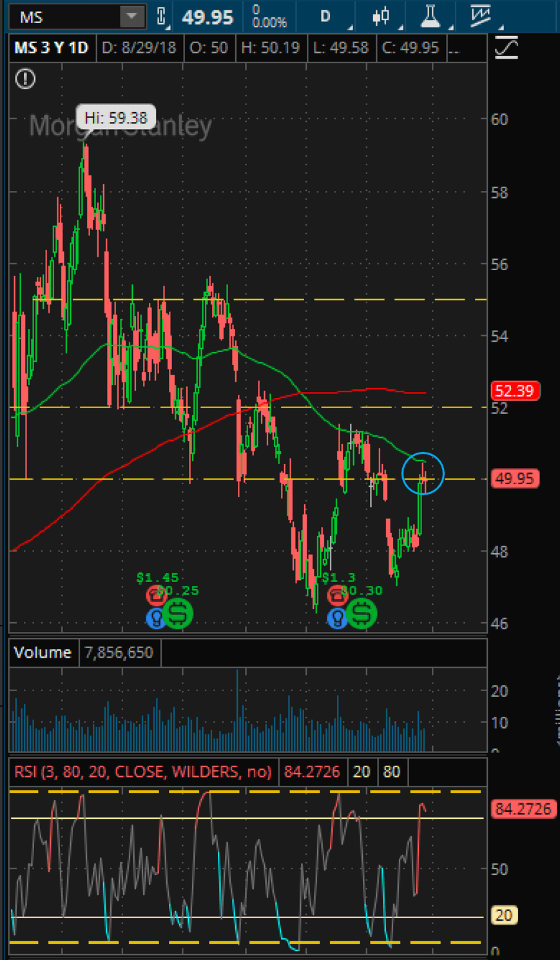This screenshot has width=560, height=960.
Task: Click the green dividend icon labeled $0.30
Action: [x=361, y=613]
